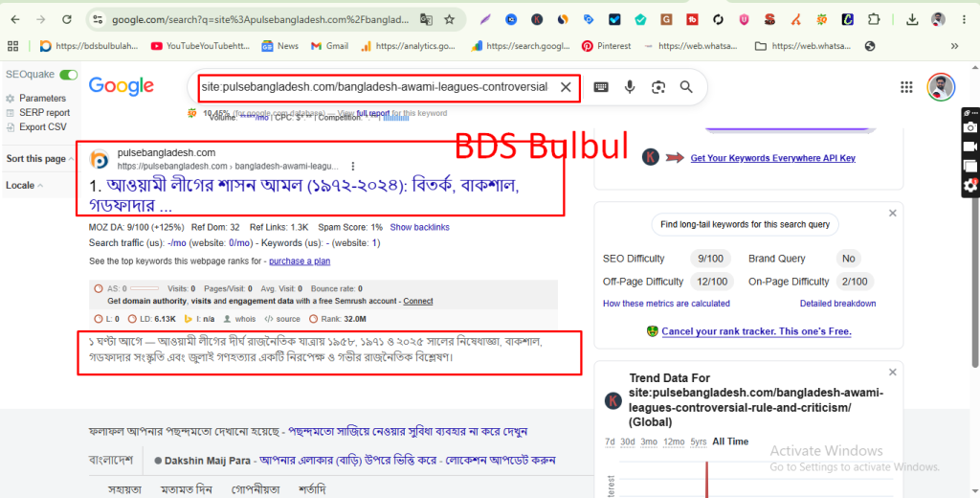
Task: Close the Trend Data widget
Action: [893, 373]
